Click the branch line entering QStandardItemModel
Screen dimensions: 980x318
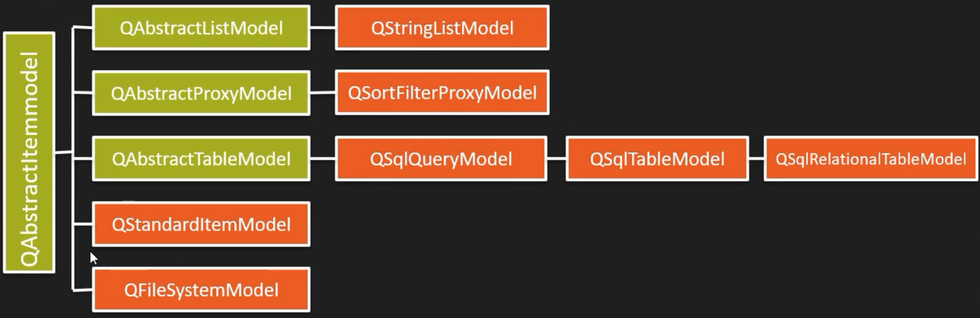click(x=83, y=224)
